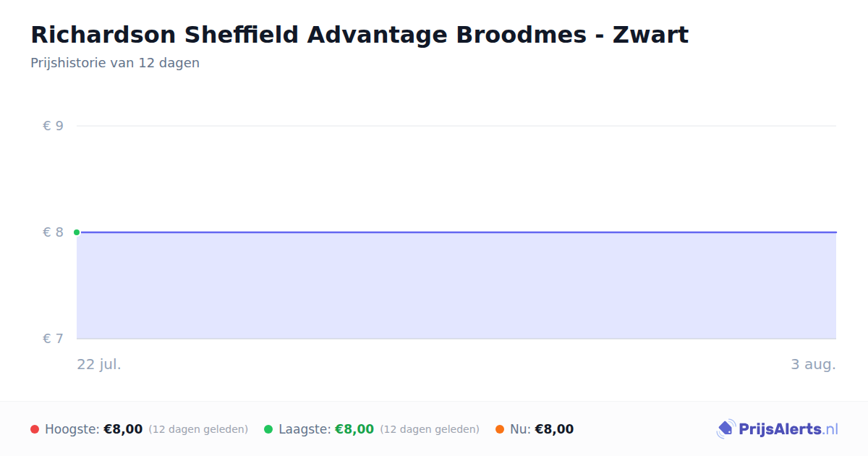Click the shaded area under price line
The image size is (868, 456).
click(x=456, y=286)
